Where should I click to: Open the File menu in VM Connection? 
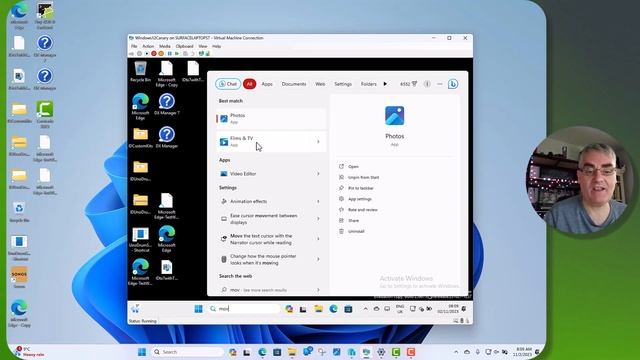(134, 46)
